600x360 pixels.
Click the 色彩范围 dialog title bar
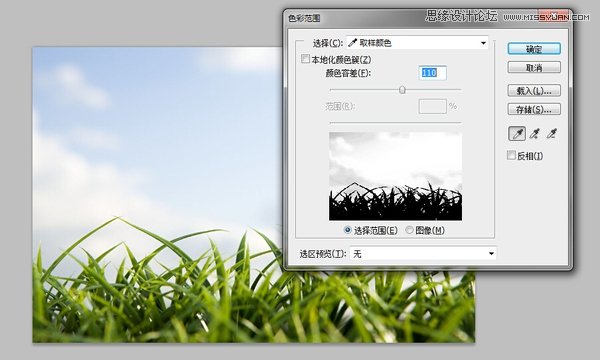[428, 18]
